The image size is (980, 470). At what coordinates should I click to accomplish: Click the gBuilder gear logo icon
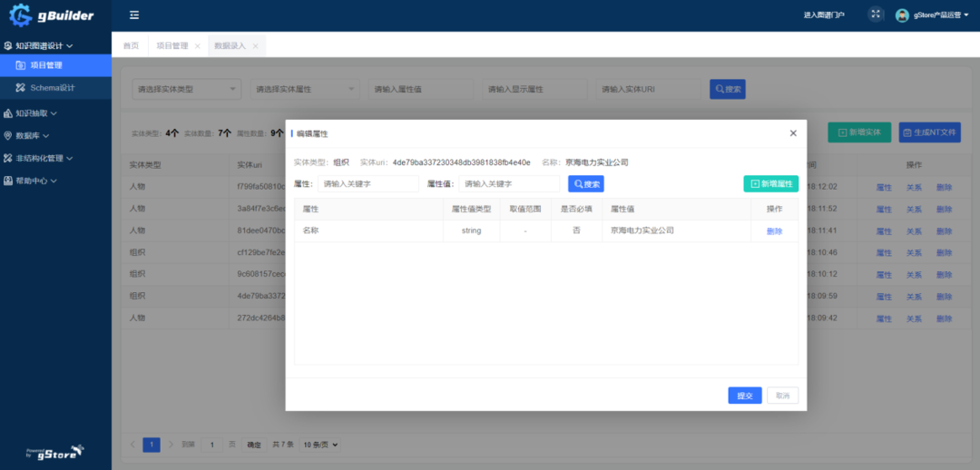(20, 15)
